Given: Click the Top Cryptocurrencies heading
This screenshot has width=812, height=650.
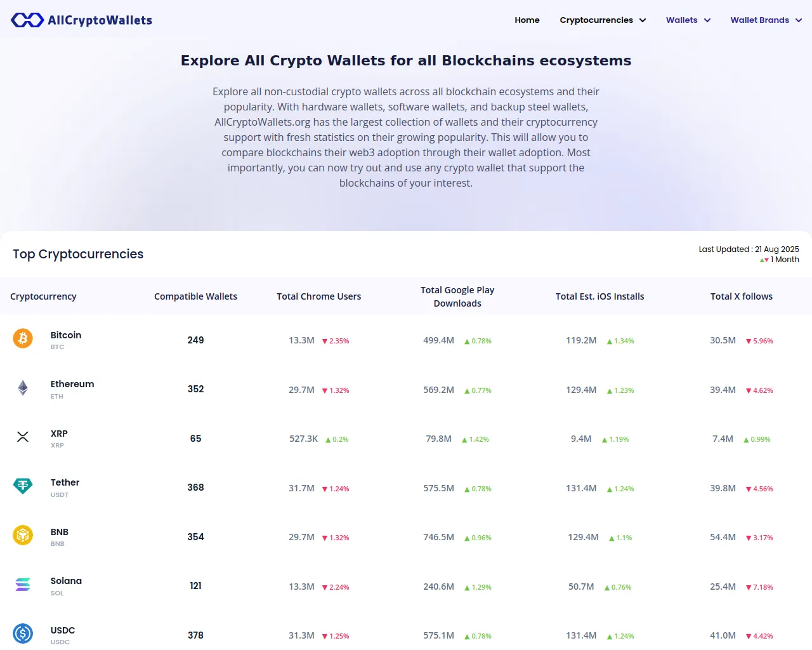Looking at the screenshot, I should (x=78, y=254).
